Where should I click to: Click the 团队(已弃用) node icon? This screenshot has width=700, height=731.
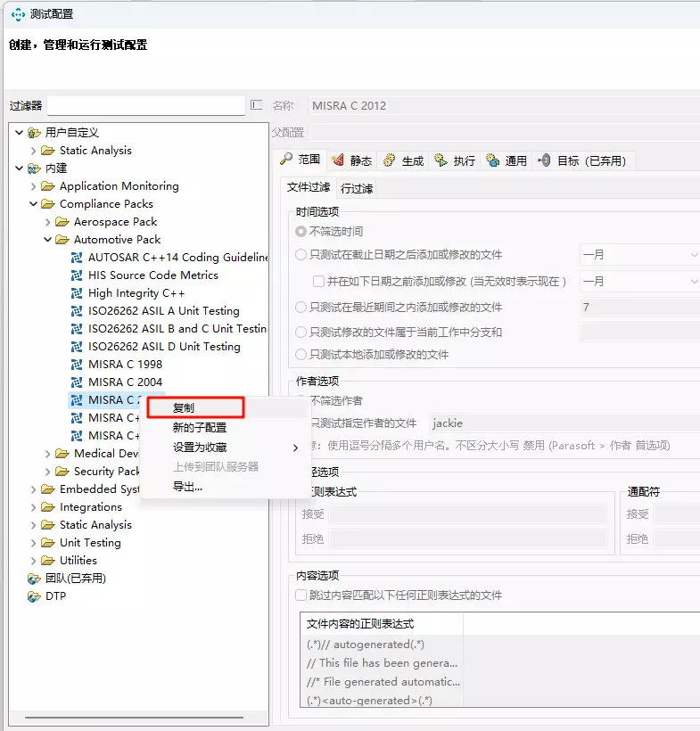(34, 579)
